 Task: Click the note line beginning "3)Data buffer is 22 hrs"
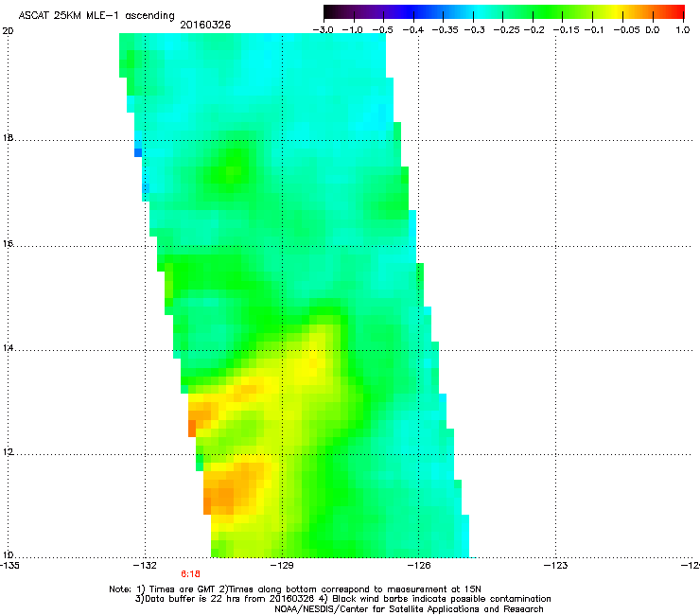pyautogui.click(x=342, y=599)
